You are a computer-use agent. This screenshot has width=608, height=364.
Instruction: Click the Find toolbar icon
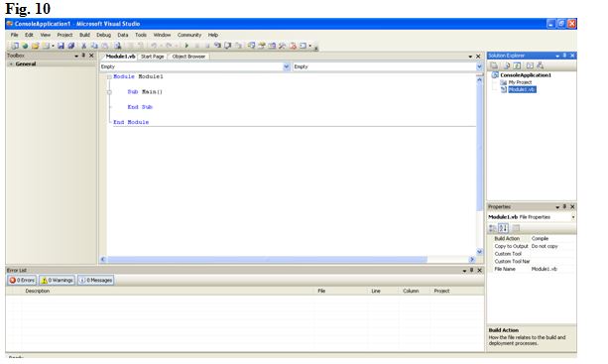(117, 46)
